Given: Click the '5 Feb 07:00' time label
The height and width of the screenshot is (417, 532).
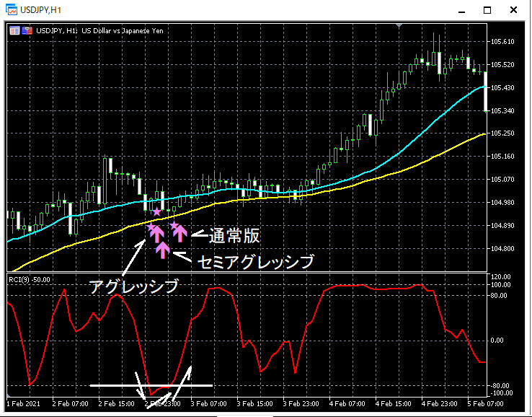Looking at the screenshot, I should coord(486,404).
